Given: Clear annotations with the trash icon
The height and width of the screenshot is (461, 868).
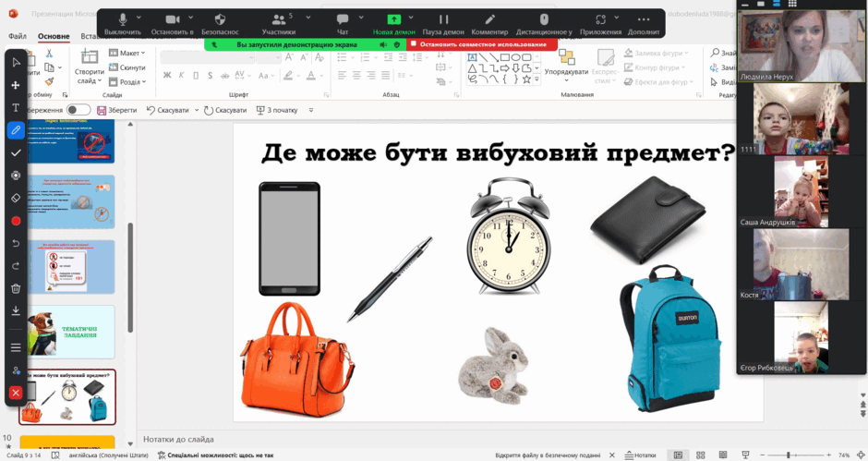Looking at the screenshot, I should tap(16, 288).
